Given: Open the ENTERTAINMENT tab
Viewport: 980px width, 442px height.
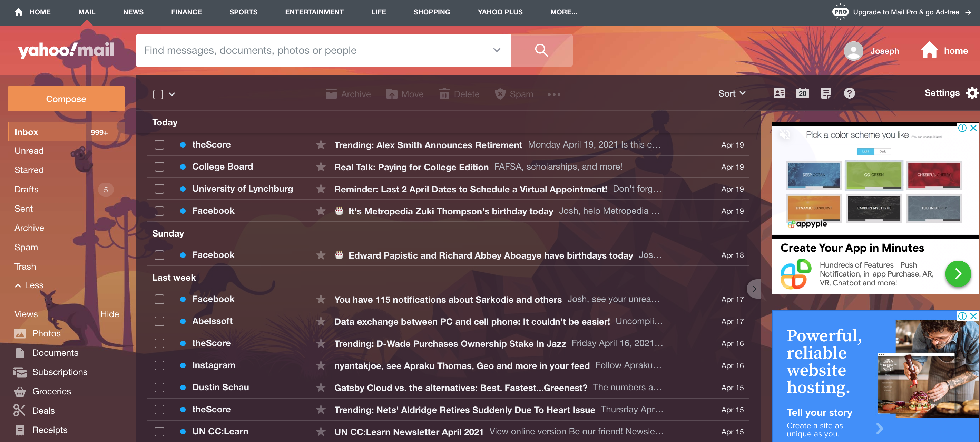Looking at the screenshot, I should pyautogui.click(x=314, y=12).
